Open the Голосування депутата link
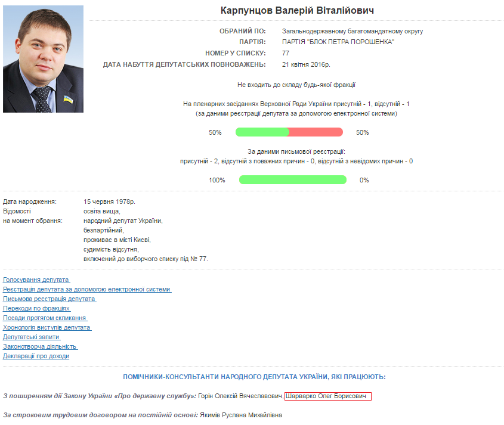504x425 pixels. coord(36,280)
